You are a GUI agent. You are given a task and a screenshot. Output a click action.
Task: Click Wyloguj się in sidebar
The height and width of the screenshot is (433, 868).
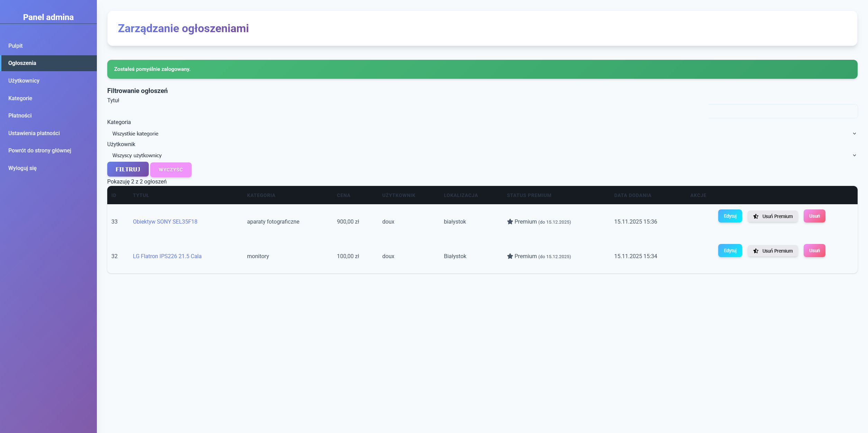pos(22,168)
